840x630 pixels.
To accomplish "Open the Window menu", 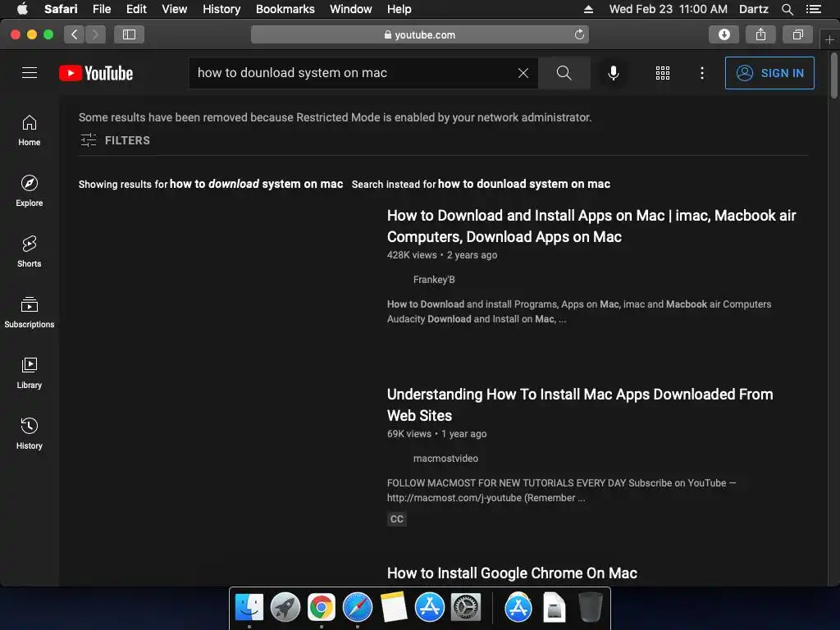I will (x=351, y=9).
